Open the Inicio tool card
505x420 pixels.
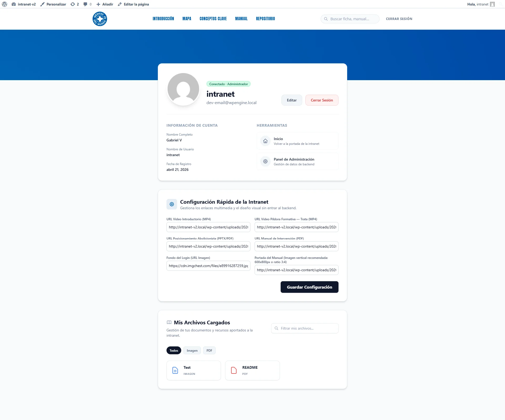tap(297, 141)
